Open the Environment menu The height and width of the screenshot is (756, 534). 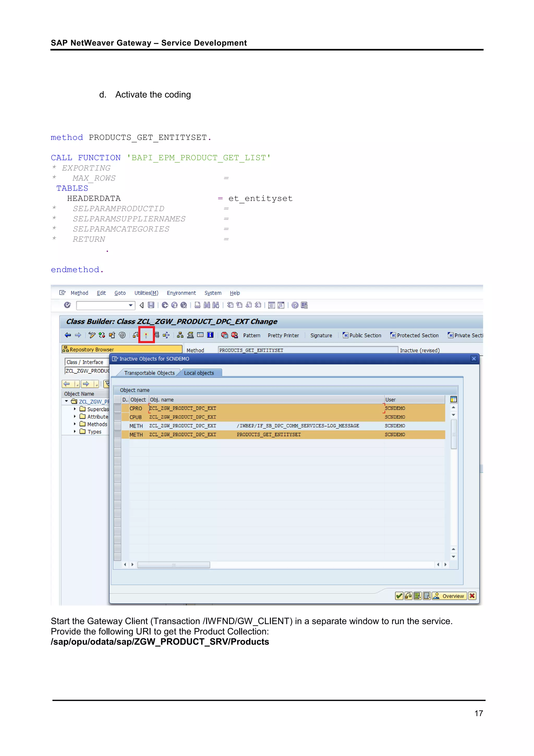click(x=181, y=293)
